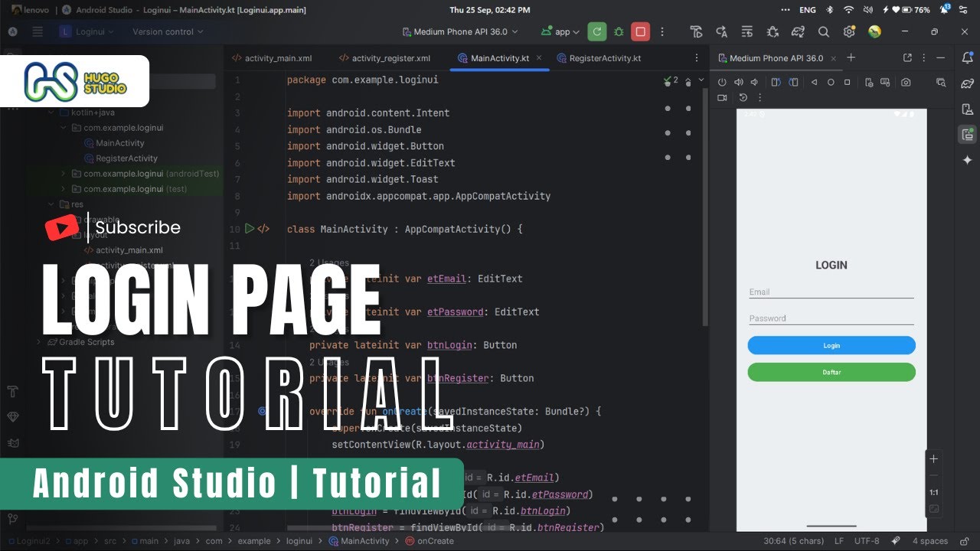Zoom in emulator with plus icon
The image size is (980, 551).
coord(934,459)
